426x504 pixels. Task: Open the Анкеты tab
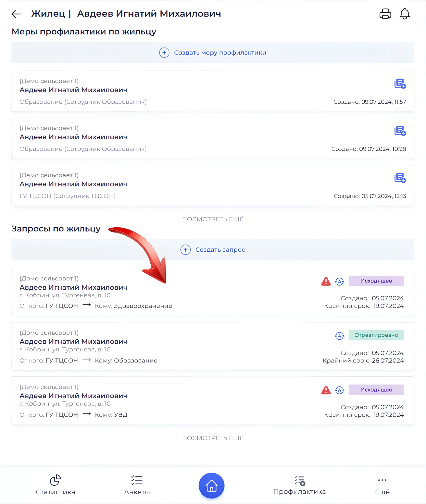(137, 485)
